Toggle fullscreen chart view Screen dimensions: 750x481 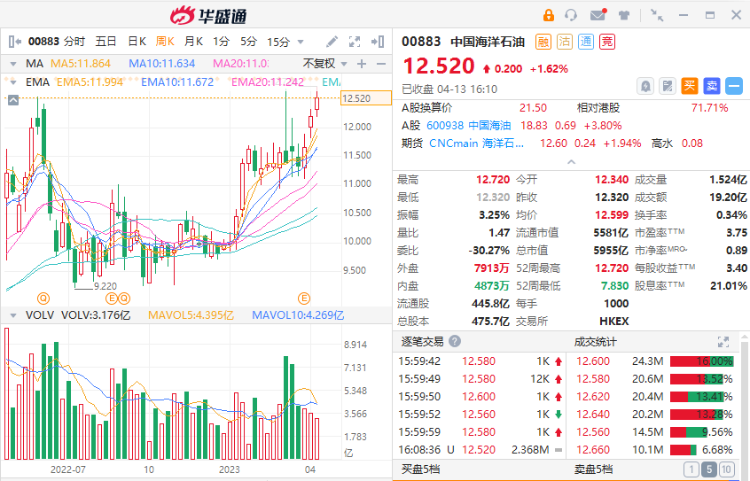(x=354, y=42)
